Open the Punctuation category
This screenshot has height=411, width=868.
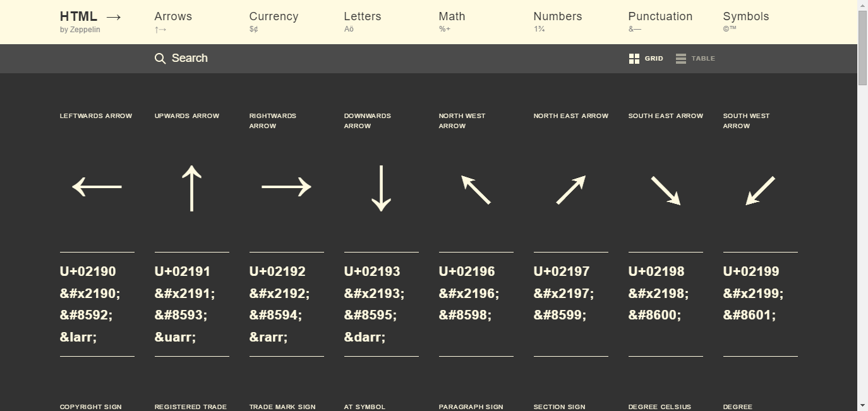[x=660, y=21]
